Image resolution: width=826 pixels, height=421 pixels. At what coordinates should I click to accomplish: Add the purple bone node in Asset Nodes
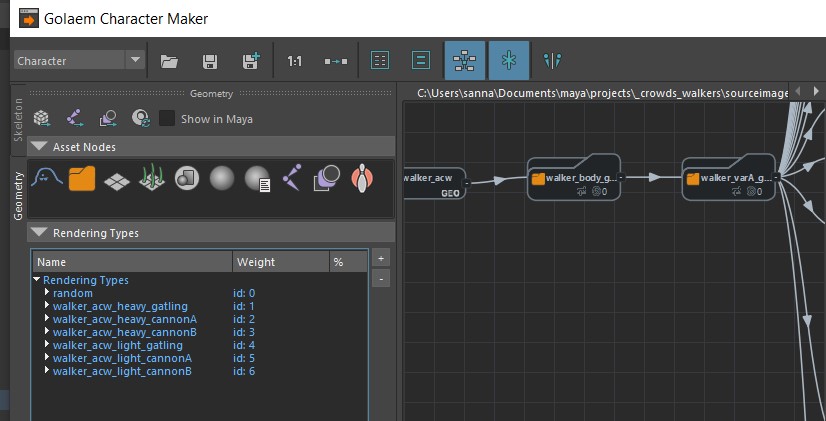pos(292,178)
